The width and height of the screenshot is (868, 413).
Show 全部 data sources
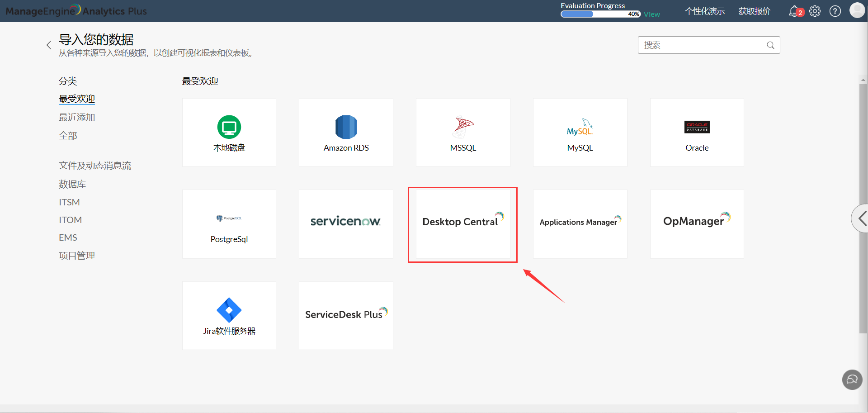pyautogui.click(x=68, y=136)
